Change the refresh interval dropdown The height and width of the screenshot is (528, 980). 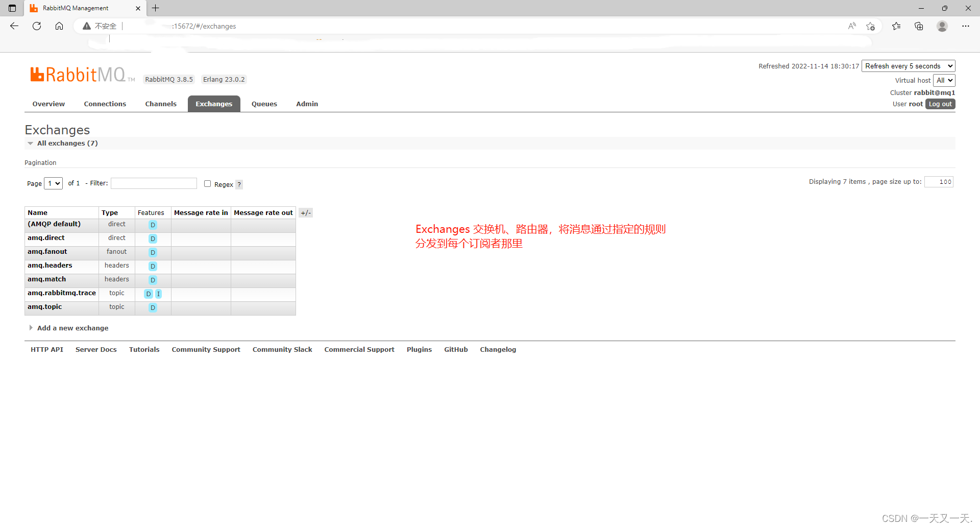[908, 66]
